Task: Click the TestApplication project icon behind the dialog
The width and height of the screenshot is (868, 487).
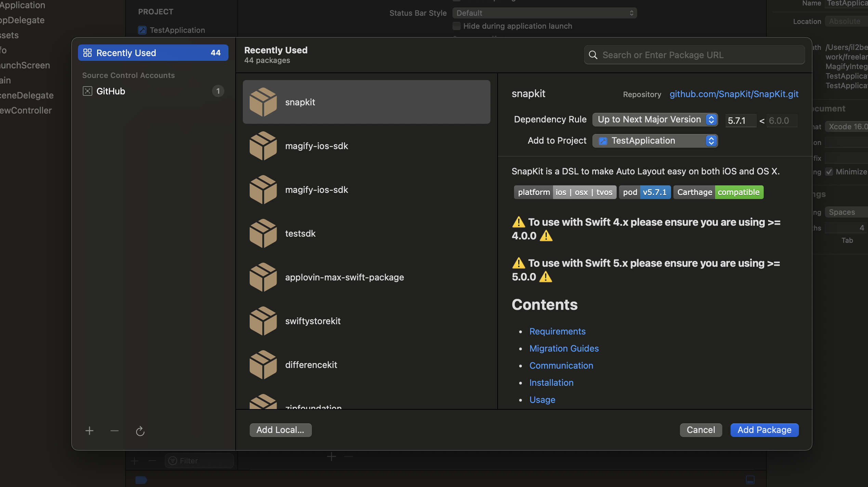Action: (142, 30)
